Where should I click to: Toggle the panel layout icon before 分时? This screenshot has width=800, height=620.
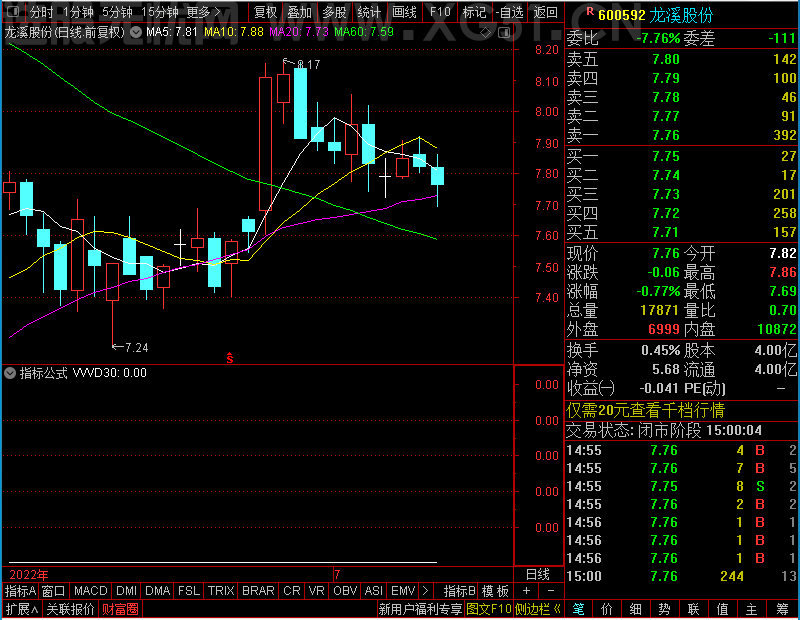13,11
